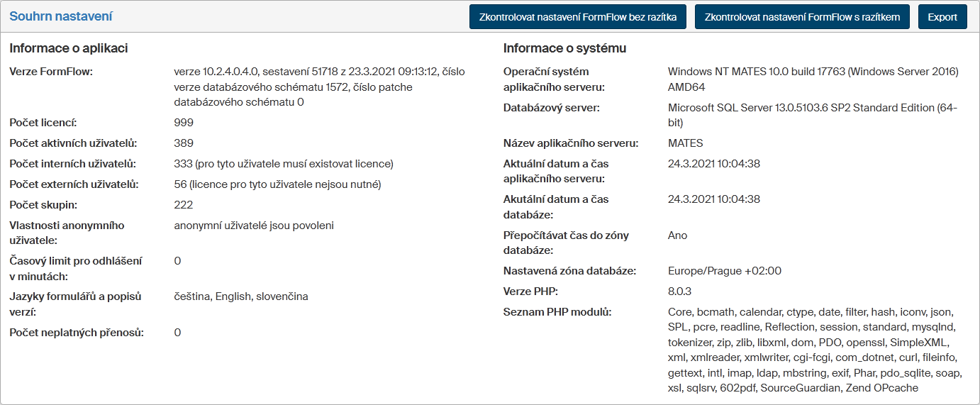Viewport: 980px width, 405px height.
Task: Click the Europe/Prague +02:00 timezone value
Action: click(725, 271)
